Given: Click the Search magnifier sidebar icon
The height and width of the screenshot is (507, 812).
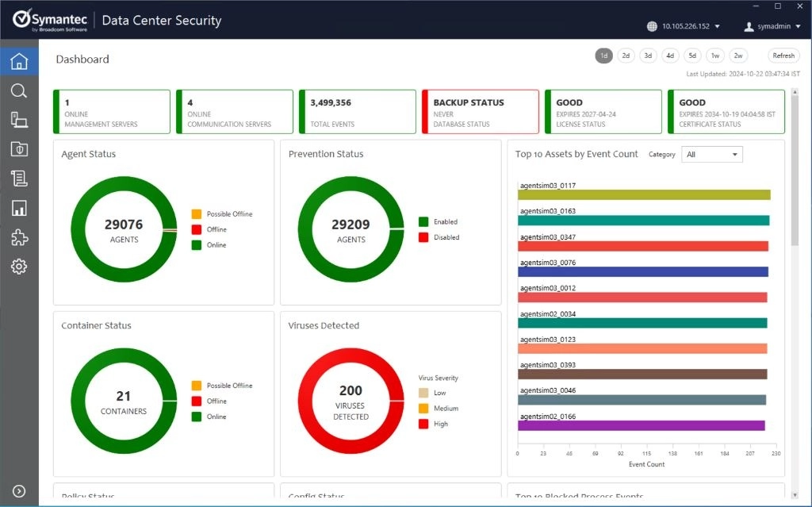Looking at the screenshot, I should [19, 91].
